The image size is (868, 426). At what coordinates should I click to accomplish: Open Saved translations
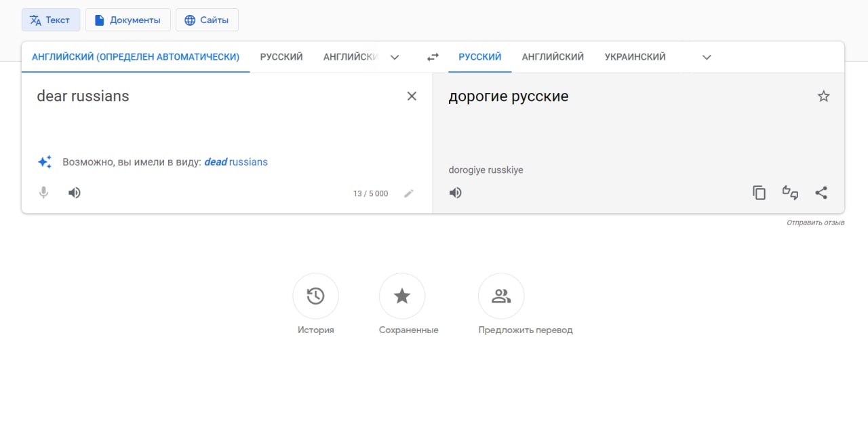tap(402, 296)
